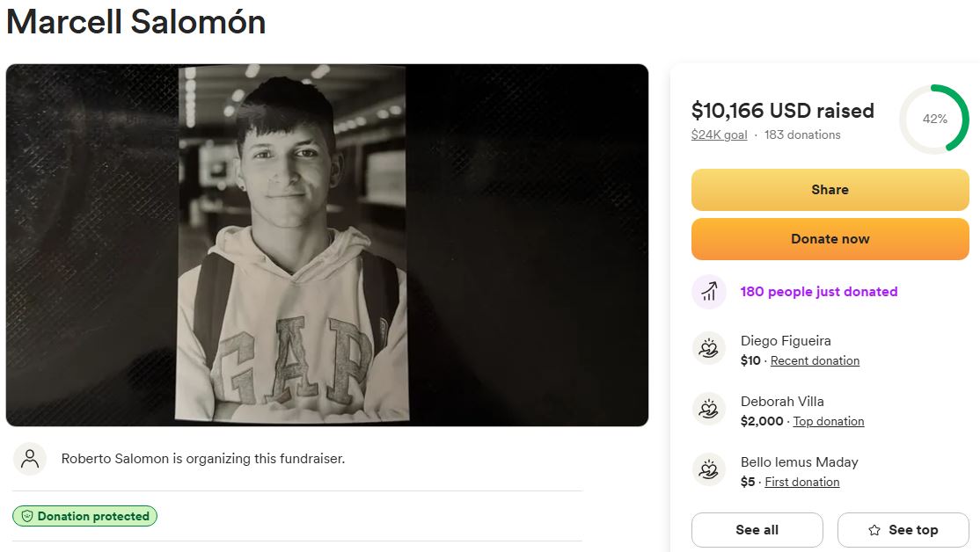View top donations with See top
The width and height of the screenshot is (980, 552).
click(903, 530)
